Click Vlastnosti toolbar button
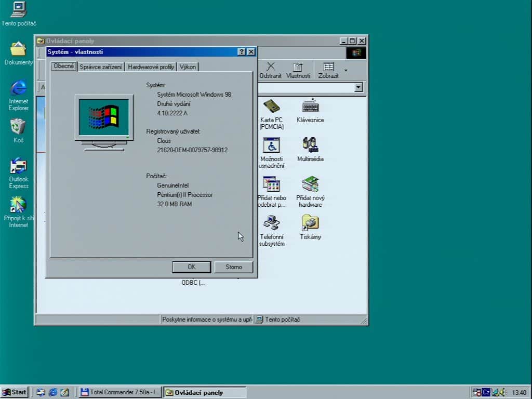 tap(298, 70)
